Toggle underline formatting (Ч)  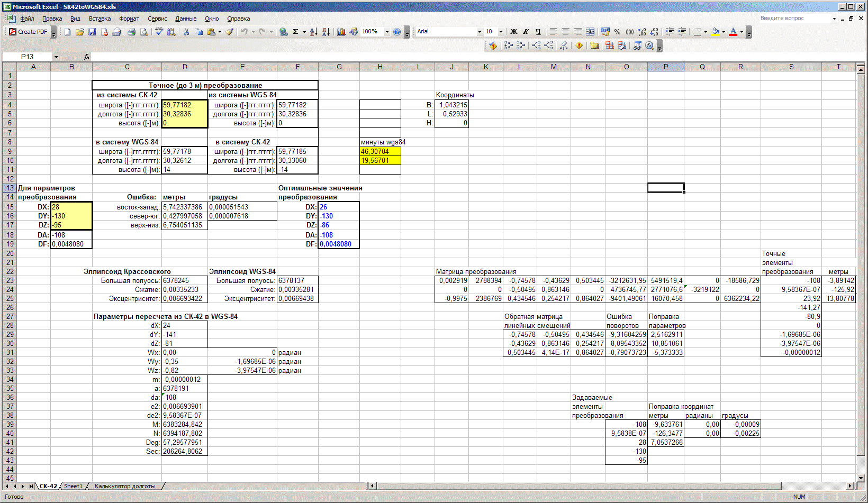(x=538, y=32)
